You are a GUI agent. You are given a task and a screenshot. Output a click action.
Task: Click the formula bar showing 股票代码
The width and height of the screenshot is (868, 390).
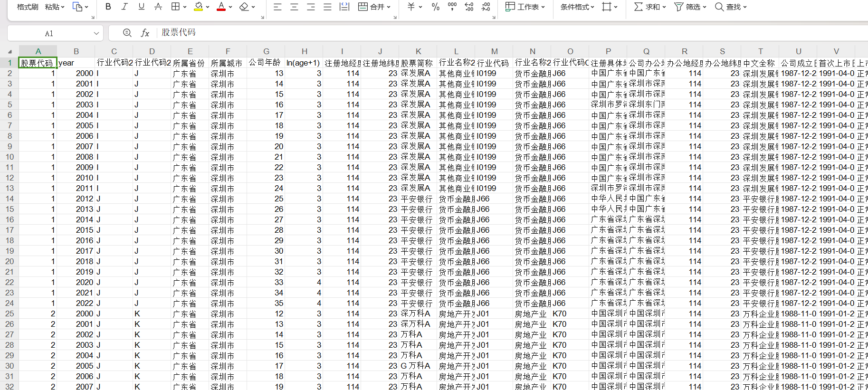pyautogui.click(x=513, y=32)
